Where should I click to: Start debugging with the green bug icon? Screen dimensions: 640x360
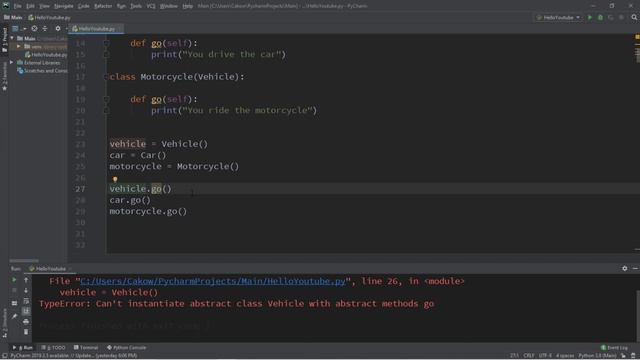tap(600, 18)
